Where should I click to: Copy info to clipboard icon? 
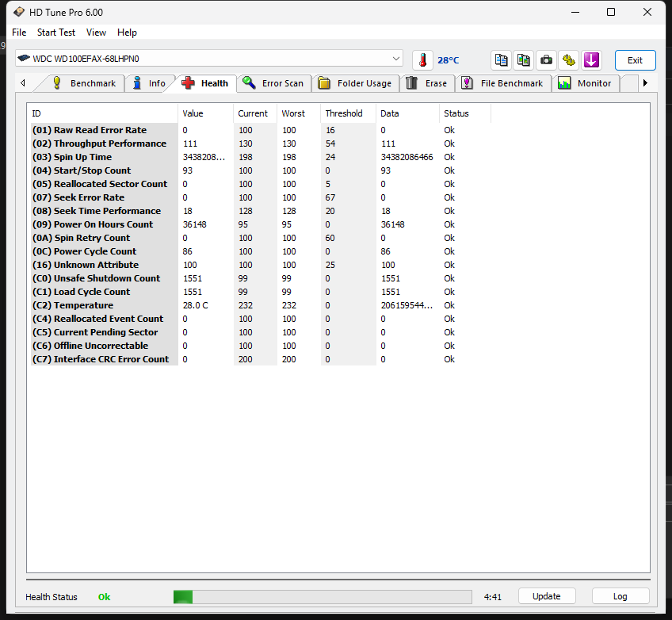click(501, 60)
